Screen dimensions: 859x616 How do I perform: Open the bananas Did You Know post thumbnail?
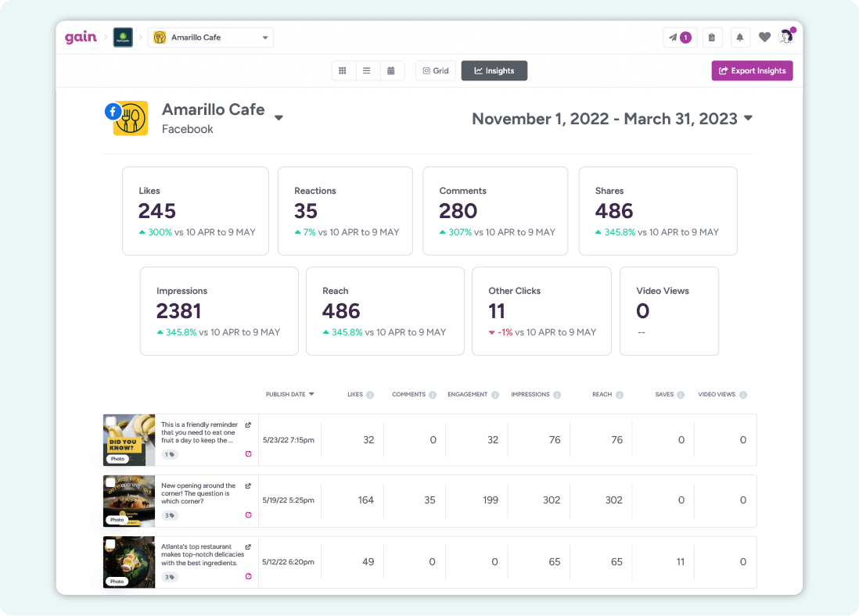[129, 440]
